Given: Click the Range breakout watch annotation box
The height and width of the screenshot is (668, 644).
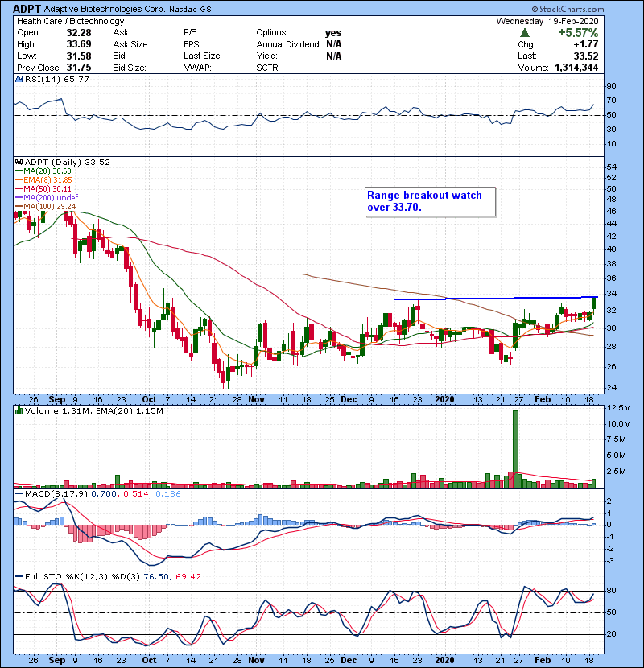Looking at the screenshot, I should click(430, 201).
